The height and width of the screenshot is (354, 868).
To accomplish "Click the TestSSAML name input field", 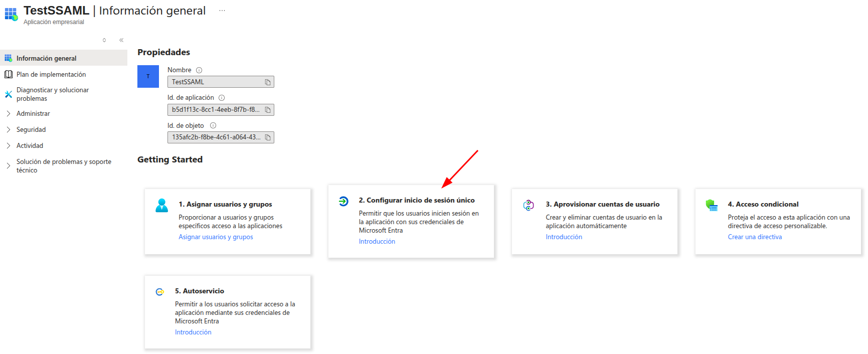I will [221, 82].
